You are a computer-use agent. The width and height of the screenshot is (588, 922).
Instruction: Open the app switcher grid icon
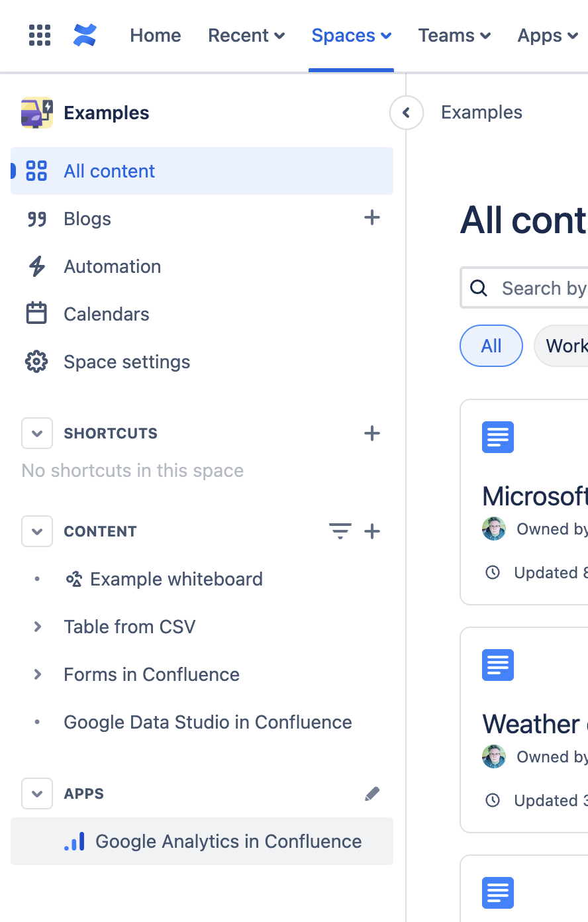click(40, 35)
